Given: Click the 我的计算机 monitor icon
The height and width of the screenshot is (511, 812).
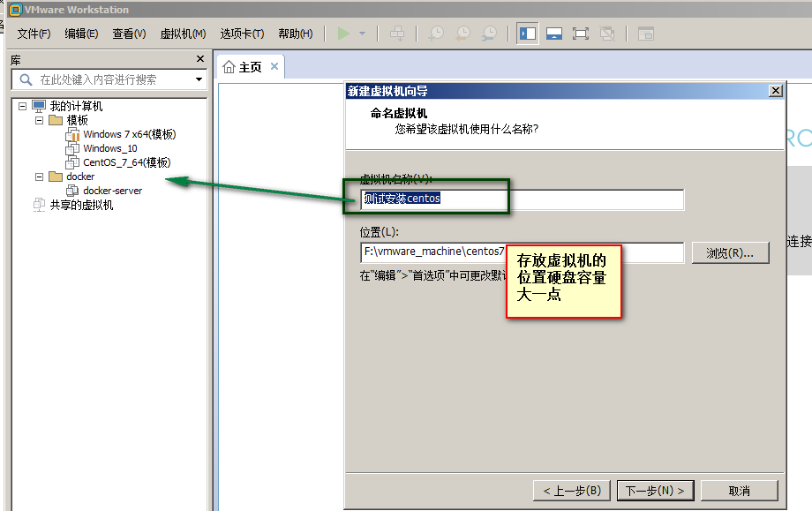Looking at the screenshot, I should coord(39,106).
